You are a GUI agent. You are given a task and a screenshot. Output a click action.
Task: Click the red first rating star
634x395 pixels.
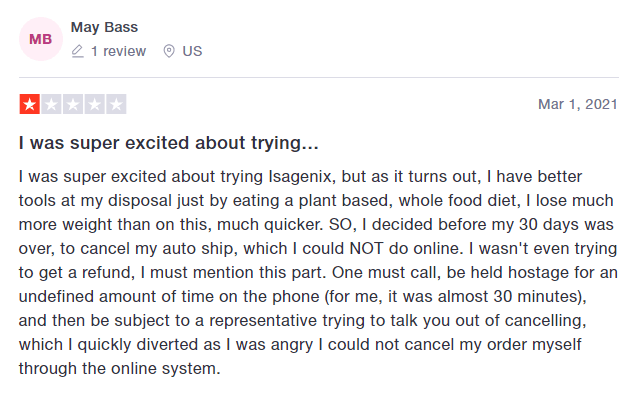[x=30, y=104]
